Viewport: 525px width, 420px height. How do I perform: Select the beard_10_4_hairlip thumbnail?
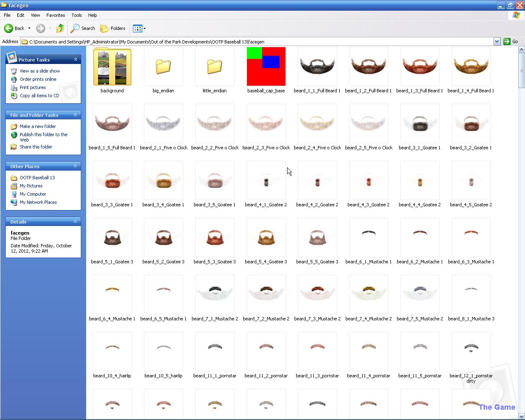coord(112,352)
